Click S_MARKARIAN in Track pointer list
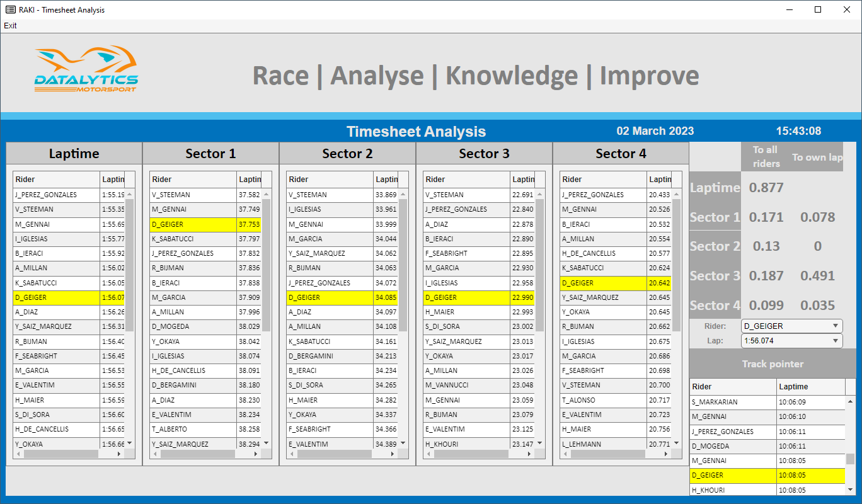The image size is (862, 504). [x=733, y=402]
